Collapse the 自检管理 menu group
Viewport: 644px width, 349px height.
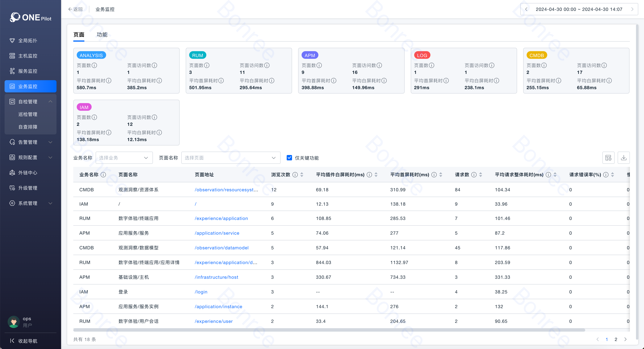pyautogui.click(x=50, y=102)
